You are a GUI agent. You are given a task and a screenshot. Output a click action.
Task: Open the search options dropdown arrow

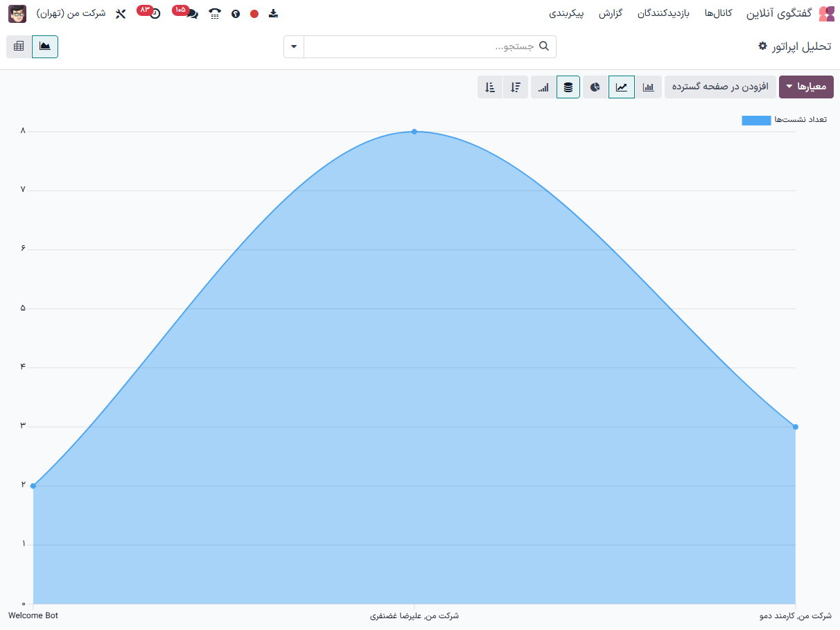click(x=294, y=46)
